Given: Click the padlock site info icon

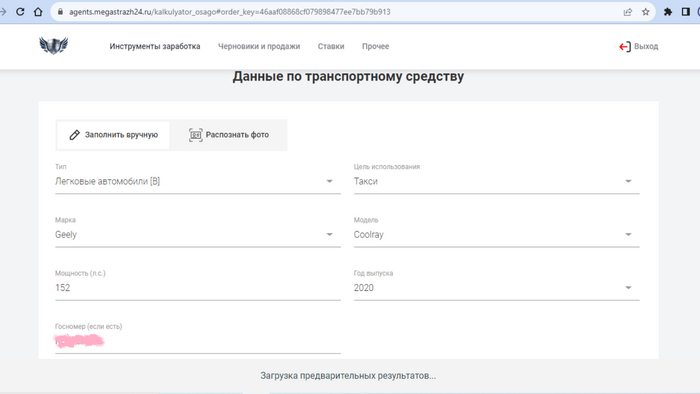Looking at the screenshot, I should [x=60, y=12].
